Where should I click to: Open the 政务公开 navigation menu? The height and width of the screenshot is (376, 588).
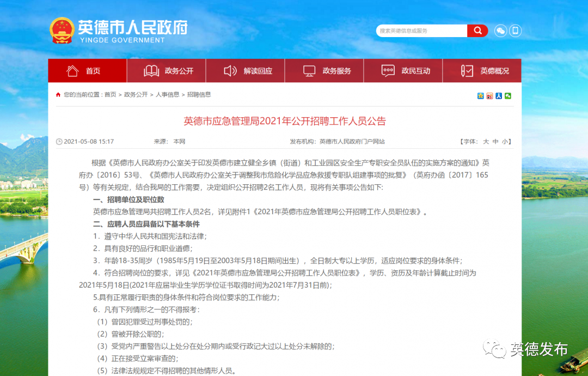167,70
